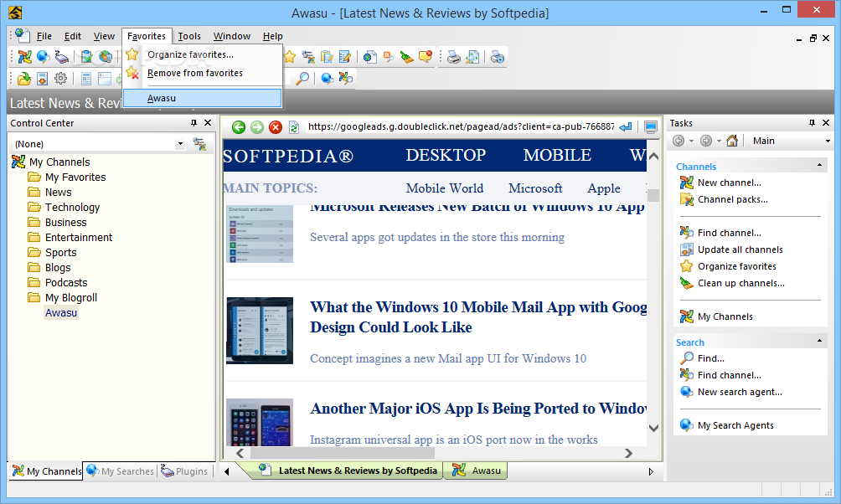Click the gear options toolbar icon
Screen dimensions: 841x504
[x=60, y=79]
